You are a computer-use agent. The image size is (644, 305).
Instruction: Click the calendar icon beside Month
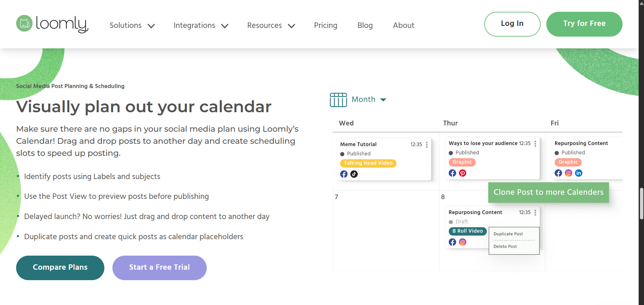[x=338, y=99]
